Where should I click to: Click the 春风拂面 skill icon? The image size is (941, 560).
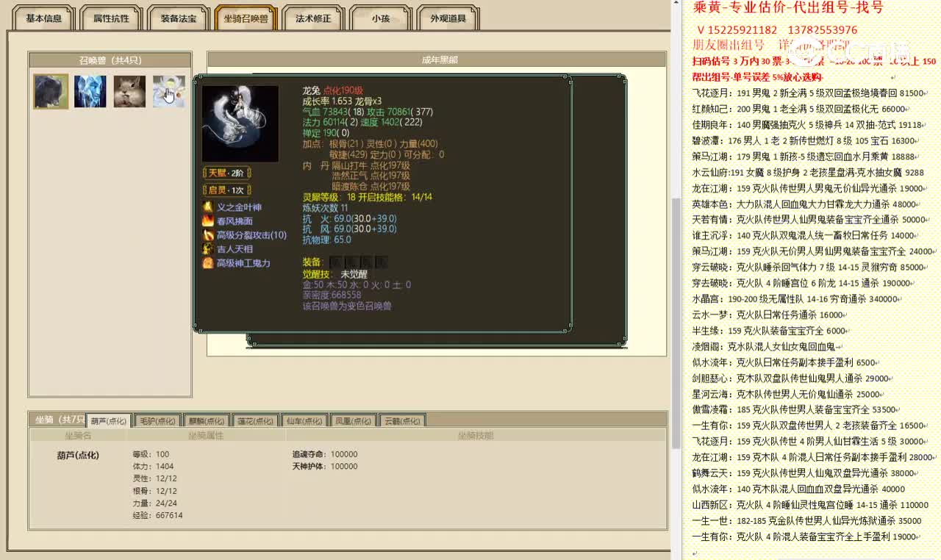(x=208, y=221)
